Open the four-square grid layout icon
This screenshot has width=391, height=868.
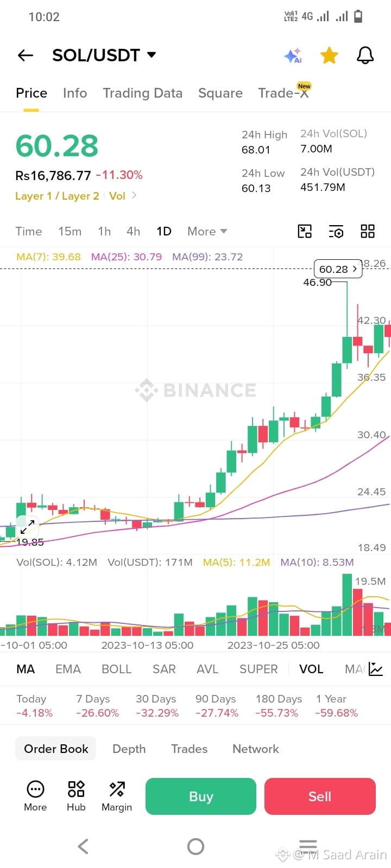point(368,232)
